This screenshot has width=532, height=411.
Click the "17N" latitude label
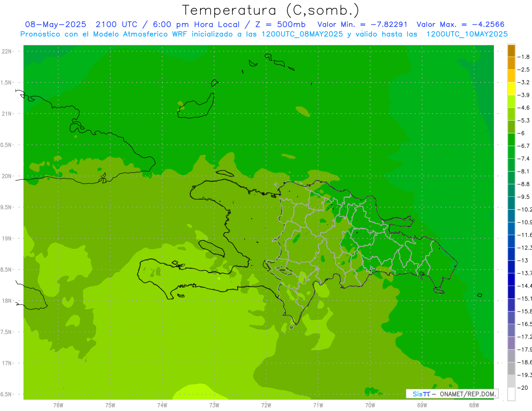[x=7, y=363]
